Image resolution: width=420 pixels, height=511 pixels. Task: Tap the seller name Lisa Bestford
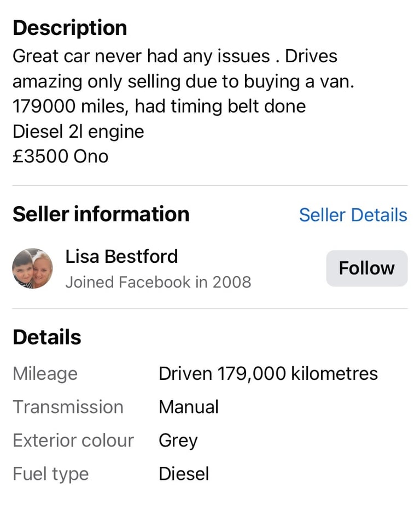click(121, 256)
